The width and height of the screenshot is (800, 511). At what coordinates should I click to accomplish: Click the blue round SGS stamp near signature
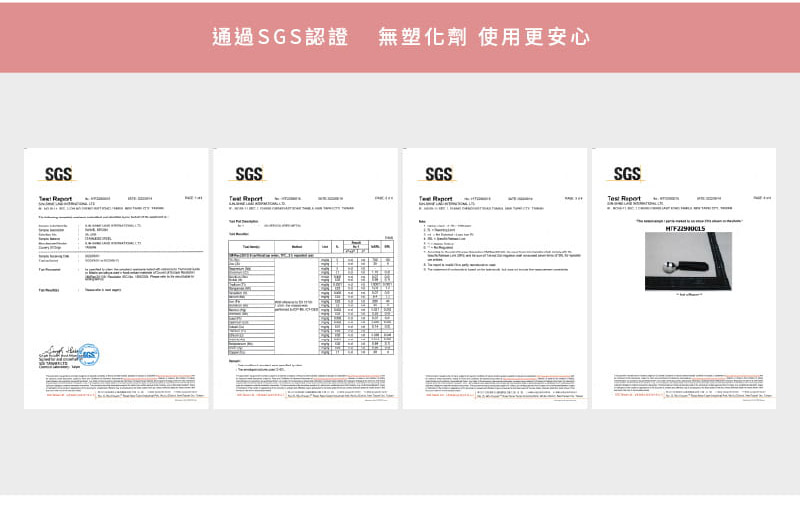pyautogui.click(x=89, y=354)
